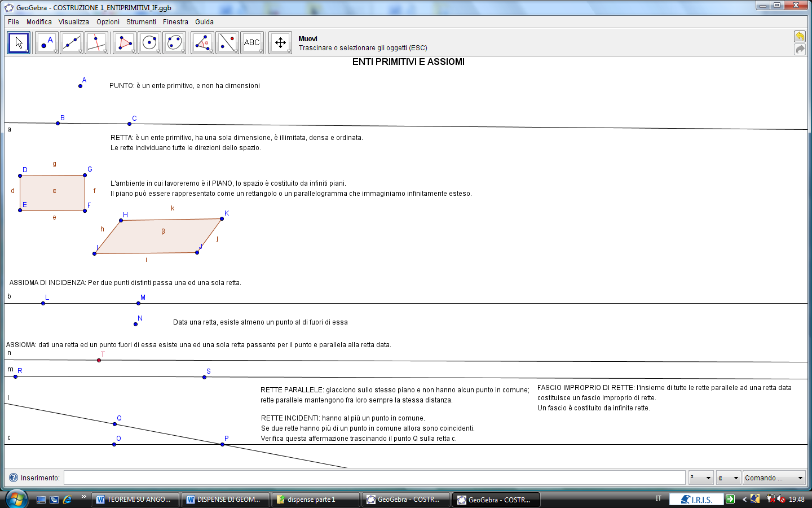Click the title text ENTI PRIMITIVI E ASSIOMI

coord(408,62)
